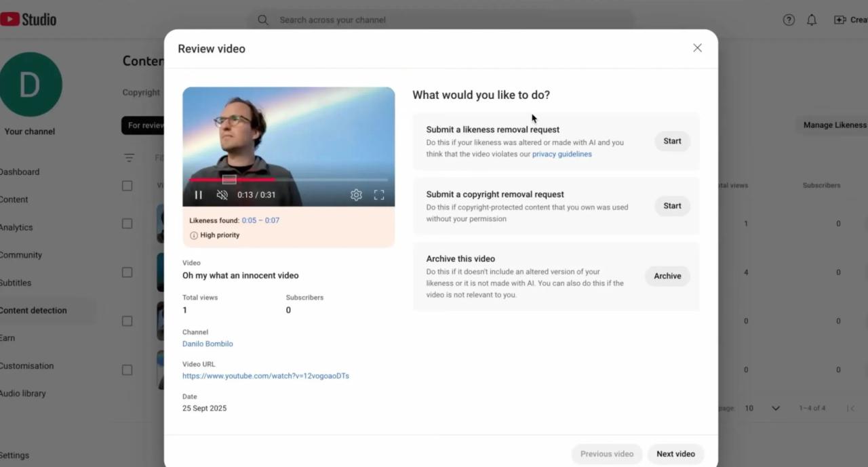Open video player settings gear

[356, 195]
